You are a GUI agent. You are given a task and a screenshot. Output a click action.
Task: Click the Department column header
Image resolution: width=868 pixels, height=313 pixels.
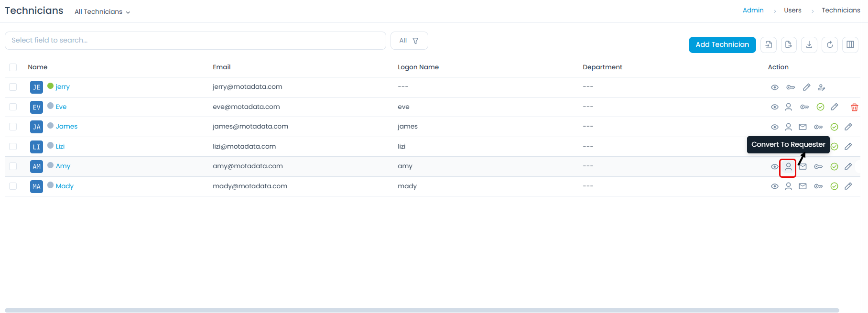coord(602,67)
